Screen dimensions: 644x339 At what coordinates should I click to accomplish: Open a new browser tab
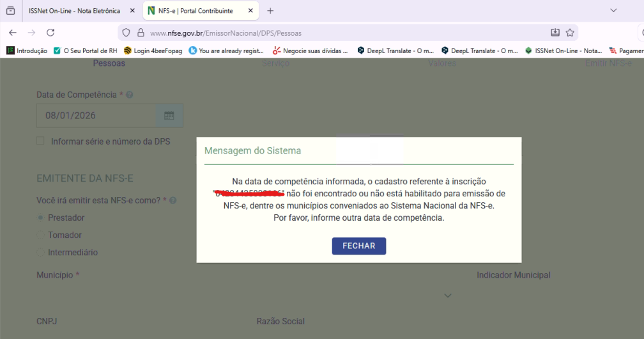270,11
